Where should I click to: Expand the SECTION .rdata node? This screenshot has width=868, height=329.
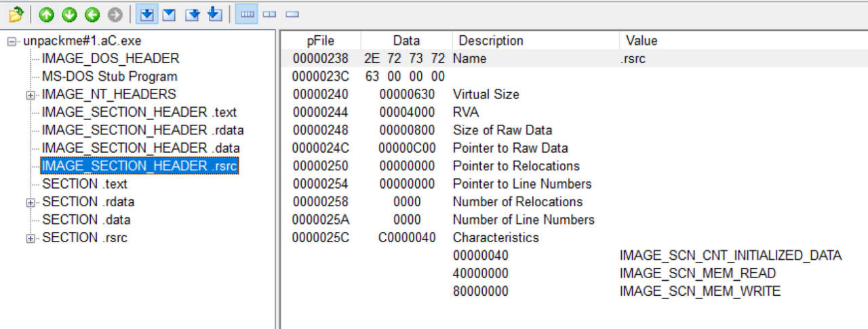31,202
